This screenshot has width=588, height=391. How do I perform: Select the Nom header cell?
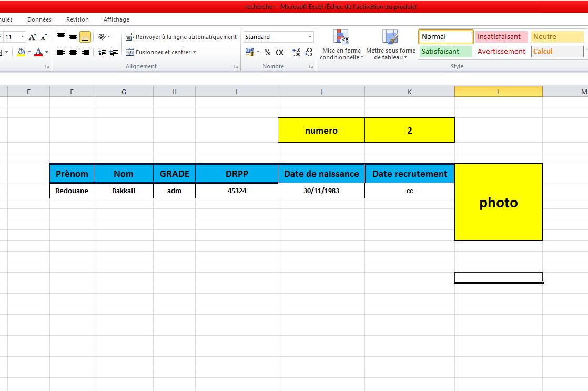pos(124,174)
